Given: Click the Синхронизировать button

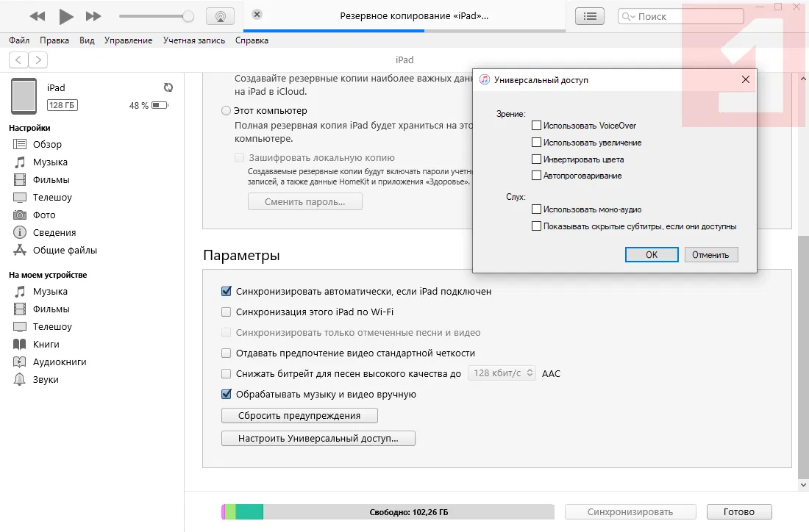Looking at the screenshot, I should tap(630, 512).
